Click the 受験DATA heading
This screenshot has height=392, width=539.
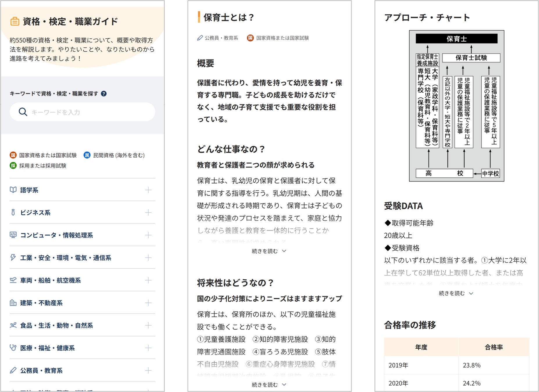coord(403,206)
